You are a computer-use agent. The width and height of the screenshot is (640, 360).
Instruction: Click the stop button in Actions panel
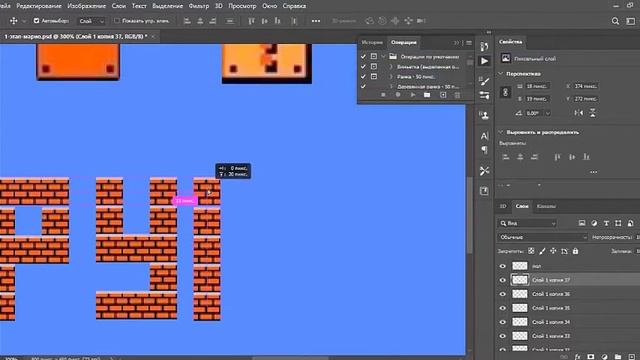click(383, 95)
